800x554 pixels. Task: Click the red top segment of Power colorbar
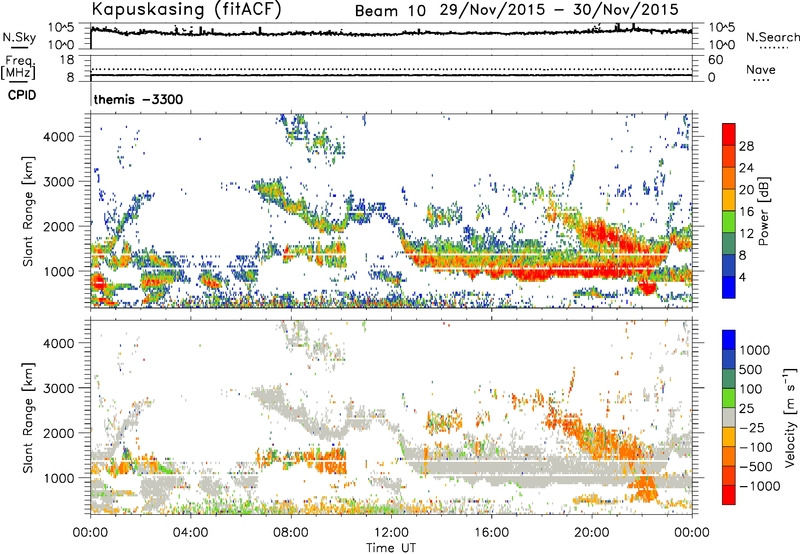coord(729,135)
